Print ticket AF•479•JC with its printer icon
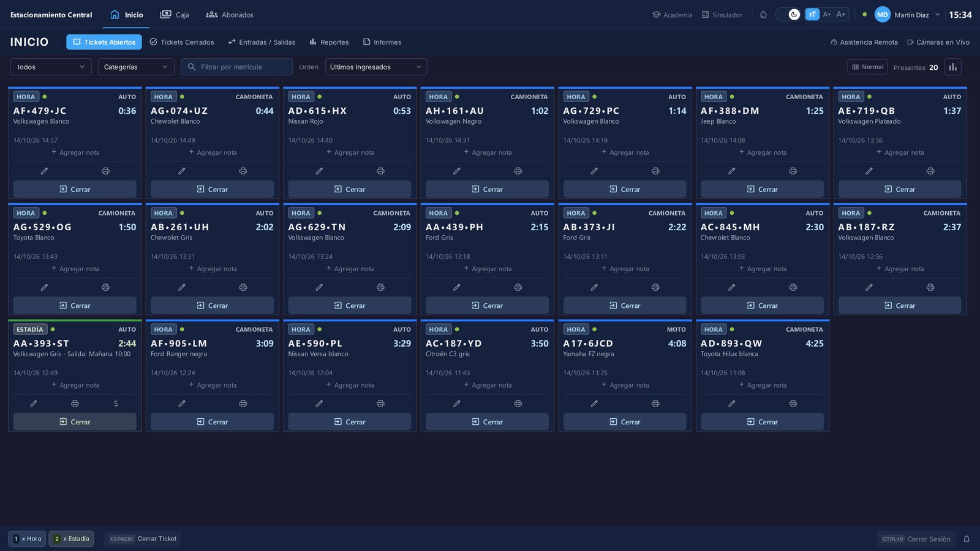The width and height of the screenshot is (980, 551). [x=105, y=171]
